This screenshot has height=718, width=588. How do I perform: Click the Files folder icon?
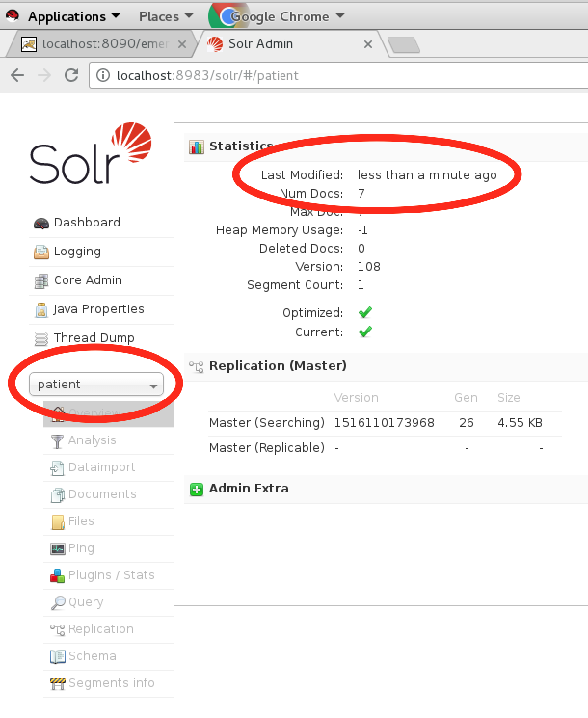57,522
